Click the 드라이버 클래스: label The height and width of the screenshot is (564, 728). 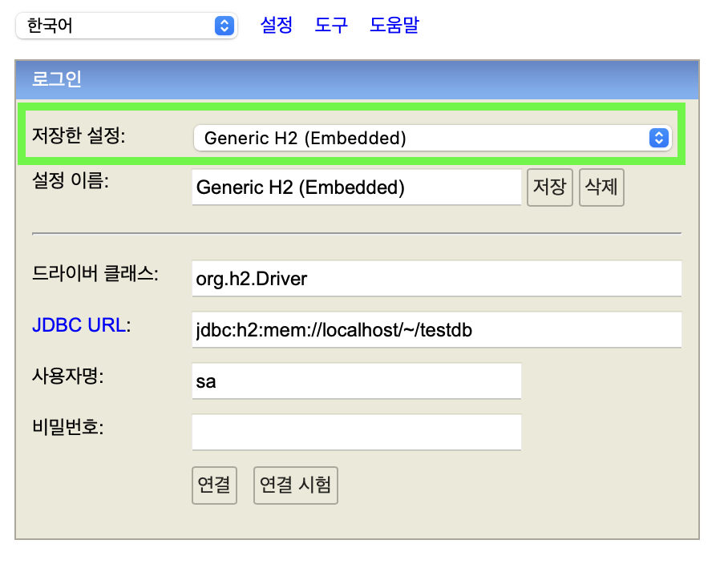click(95, 274)
